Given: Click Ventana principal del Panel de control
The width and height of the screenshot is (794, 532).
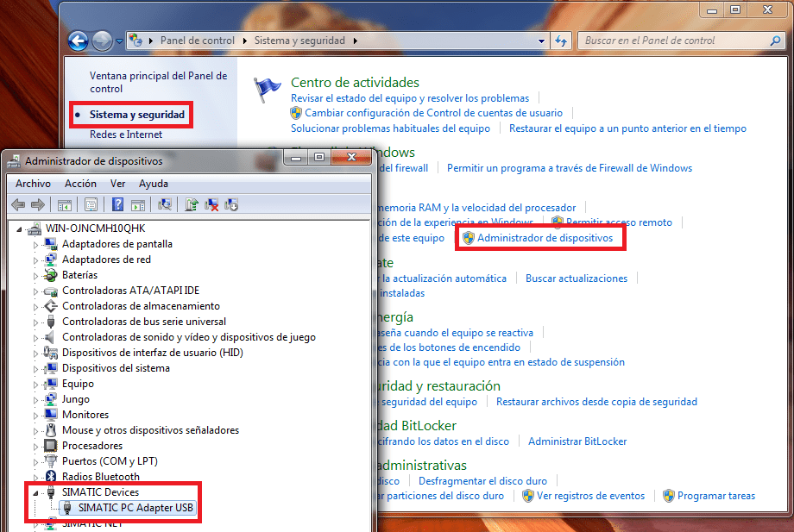Looking at the screenshot, I should tap(159, 82).
